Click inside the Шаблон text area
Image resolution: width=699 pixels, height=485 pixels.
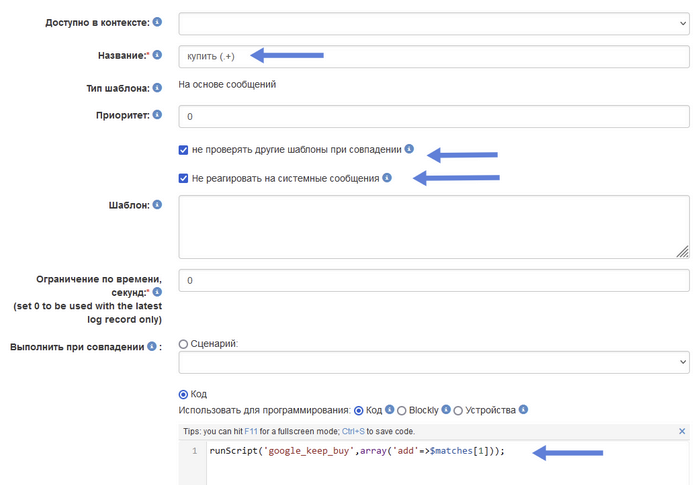pos(434,227)
